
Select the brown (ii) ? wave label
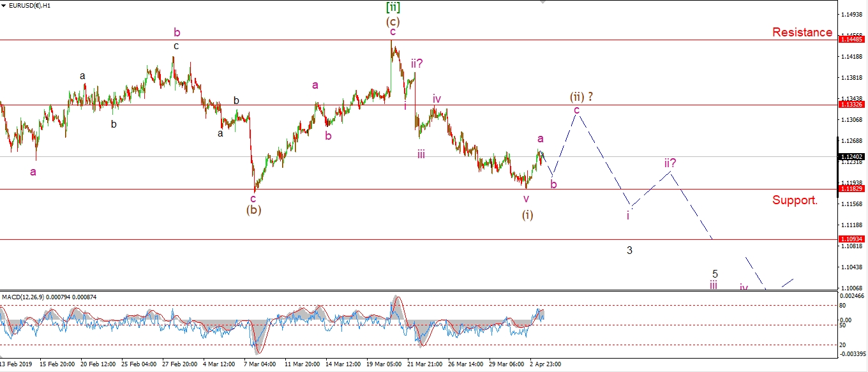click(x=581, y=96)
